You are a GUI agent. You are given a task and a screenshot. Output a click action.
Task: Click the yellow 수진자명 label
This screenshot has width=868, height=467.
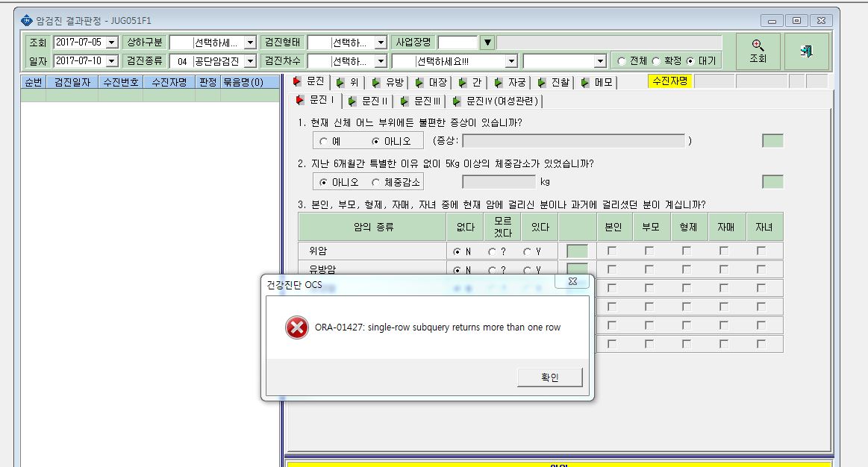(x=669, y=81)
